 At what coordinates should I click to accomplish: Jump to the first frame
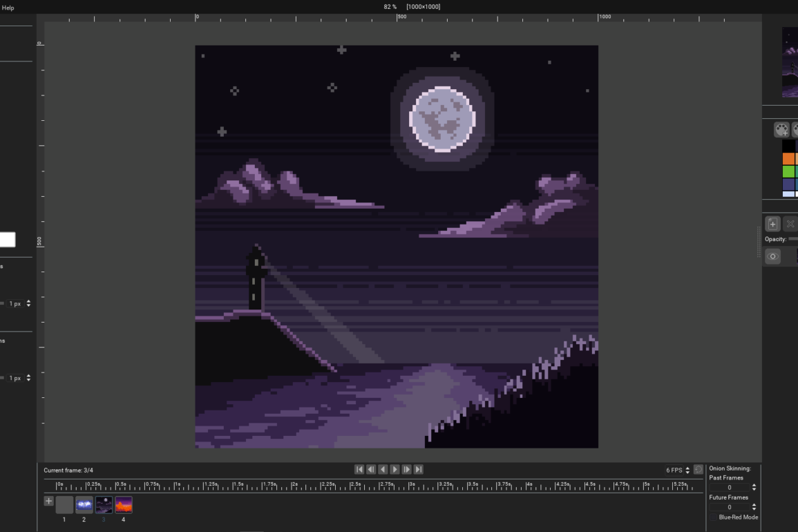(x=359, y=469)
